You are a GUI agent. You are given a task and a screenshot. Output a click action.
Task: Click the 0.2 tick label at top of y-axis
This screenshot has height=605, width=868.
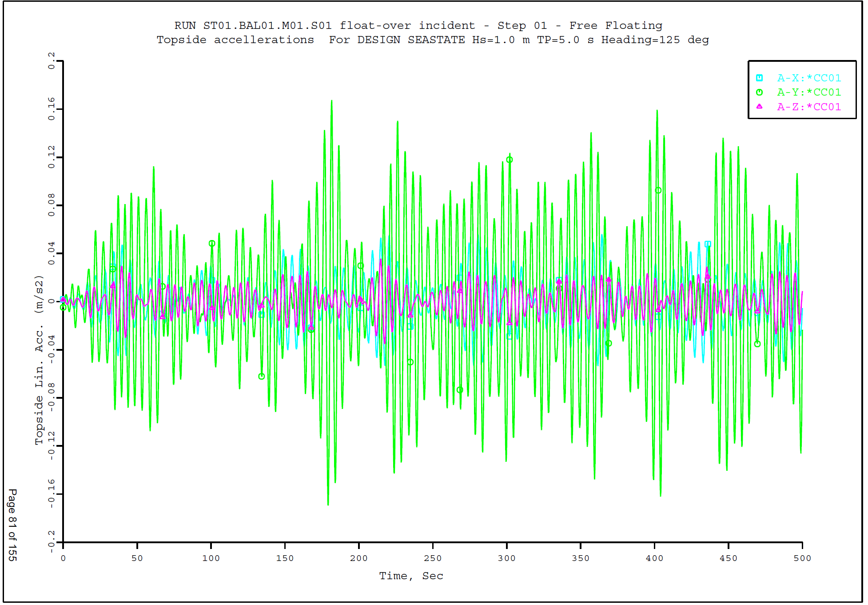[52, 61]
